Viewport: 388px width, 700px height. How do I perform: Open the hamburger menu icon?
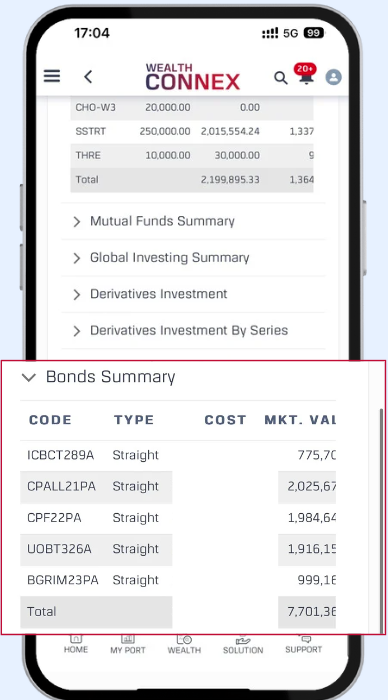[52, 76]
